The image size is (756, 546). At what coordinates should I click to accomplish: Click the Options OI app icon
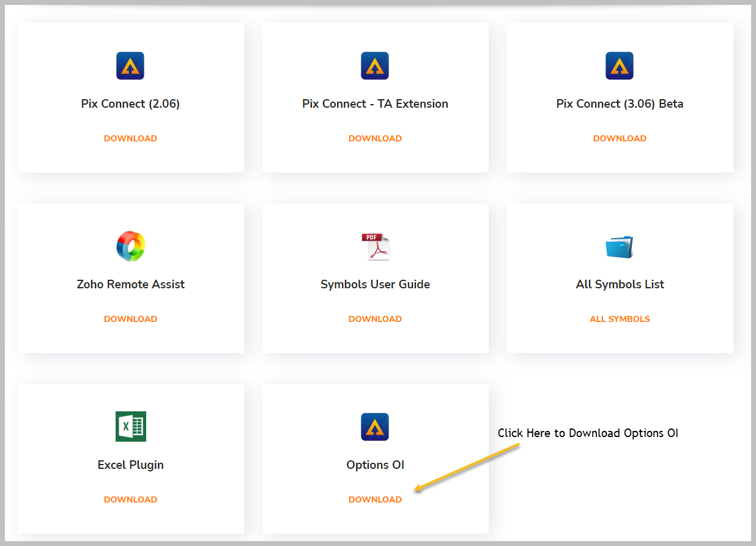[375, 427]
